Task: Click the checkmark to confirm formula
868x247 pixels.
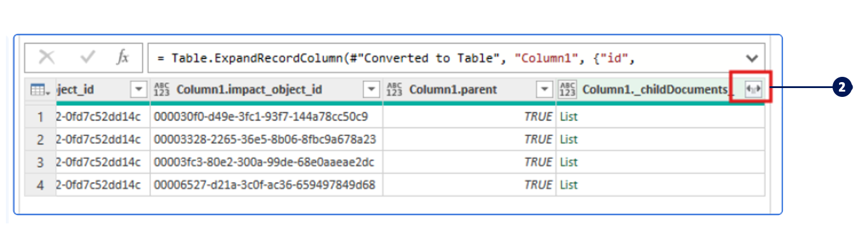Action: [x=87, y=57]
